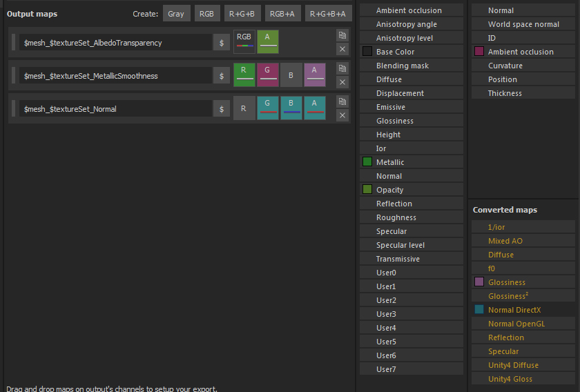The image size is (580, 392).
Task: Create a Gray output map
Action: coord(177,14)
